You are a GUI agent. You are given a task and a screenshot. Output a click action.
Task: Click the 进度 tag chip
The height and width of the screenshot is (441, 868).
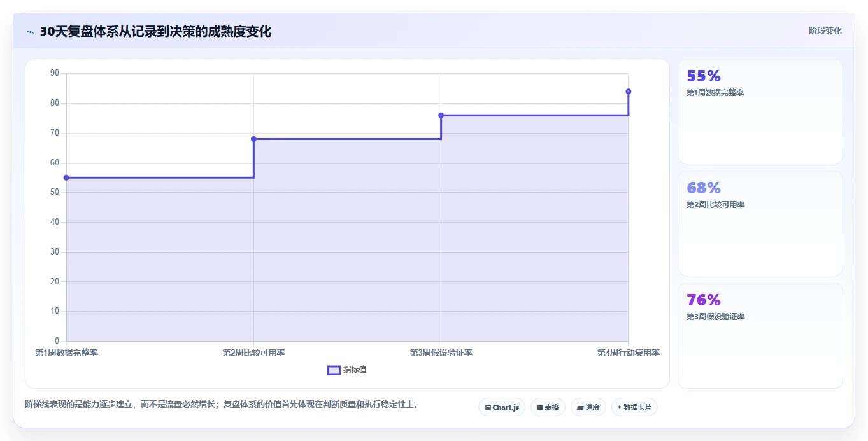[588, 407]
